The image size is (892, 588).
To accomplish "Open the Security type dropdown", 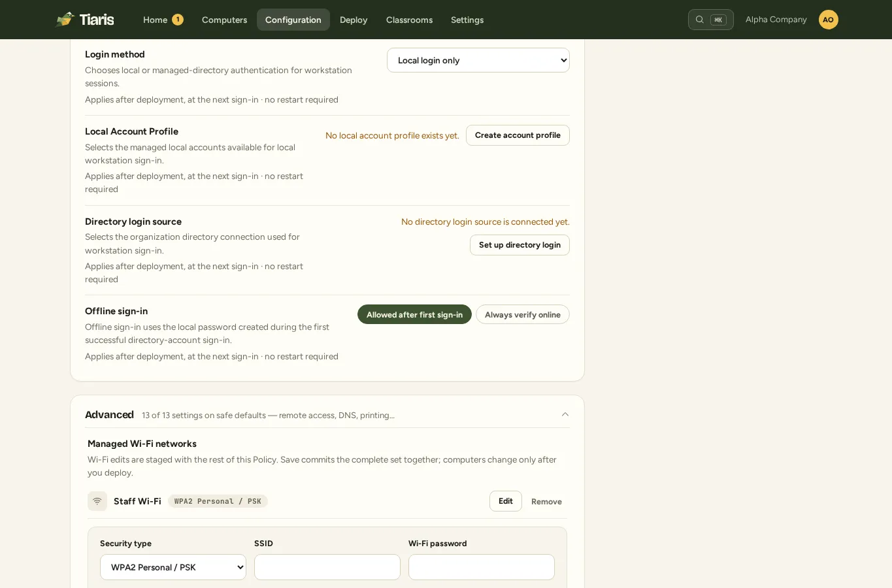I will (173, 567).
